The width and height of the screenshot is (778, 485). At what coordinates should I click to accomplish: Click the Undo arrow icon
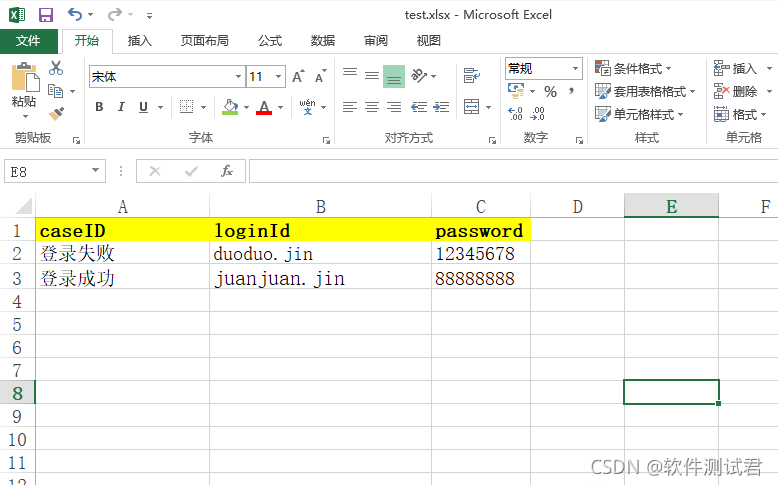[x=75, y=14]
